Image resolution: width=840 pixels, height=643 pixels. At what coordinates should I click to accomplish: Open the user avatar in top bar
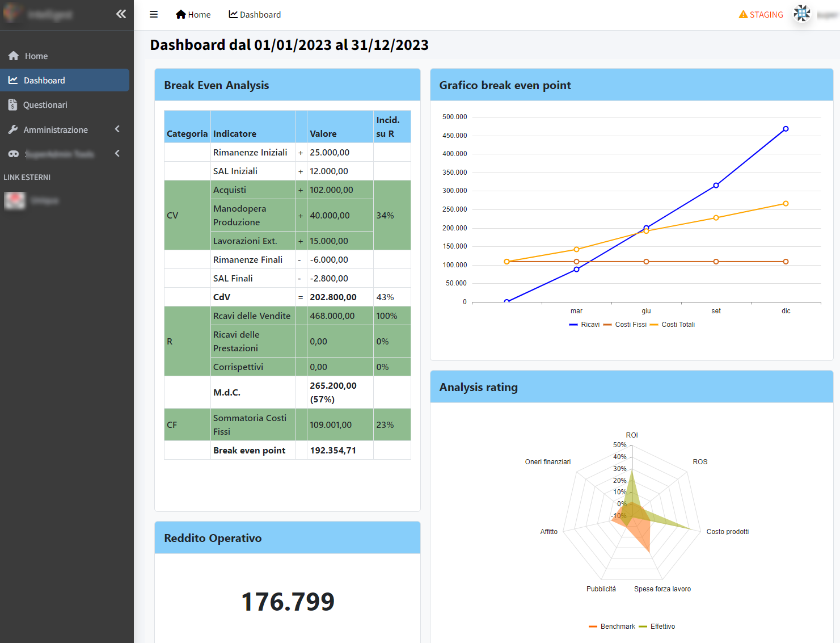(801, 13)
